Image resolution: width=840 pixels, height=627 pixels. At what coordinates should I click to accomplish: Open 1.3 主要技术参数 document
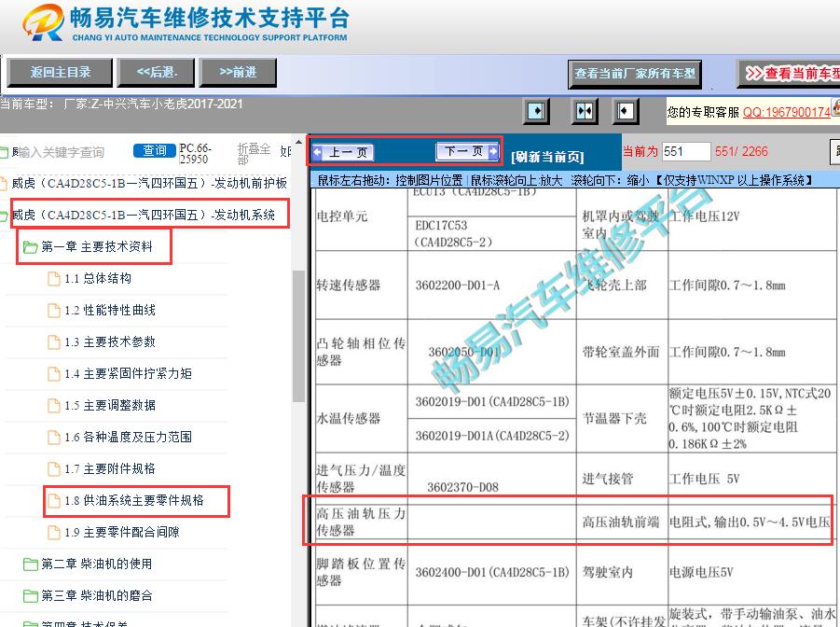[x=110, y=341]
